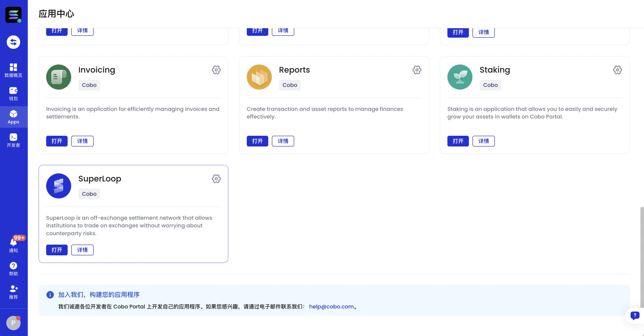The image size is (644, 336).
Task: Click the Invoicing title text
Action: pos(97,70)
